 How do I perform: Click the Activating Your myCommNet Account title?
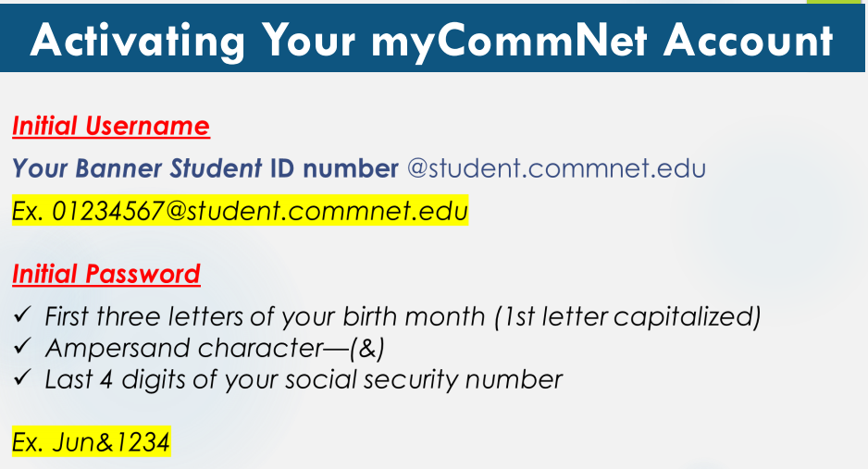(432, 41)
